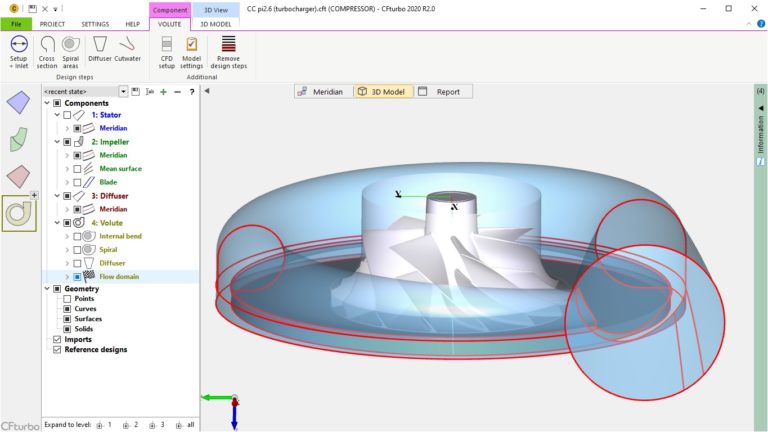The image size is (768, 432).
Task: Toggle the Stator visibility checkbox
Action: click(x=67, y=116)
